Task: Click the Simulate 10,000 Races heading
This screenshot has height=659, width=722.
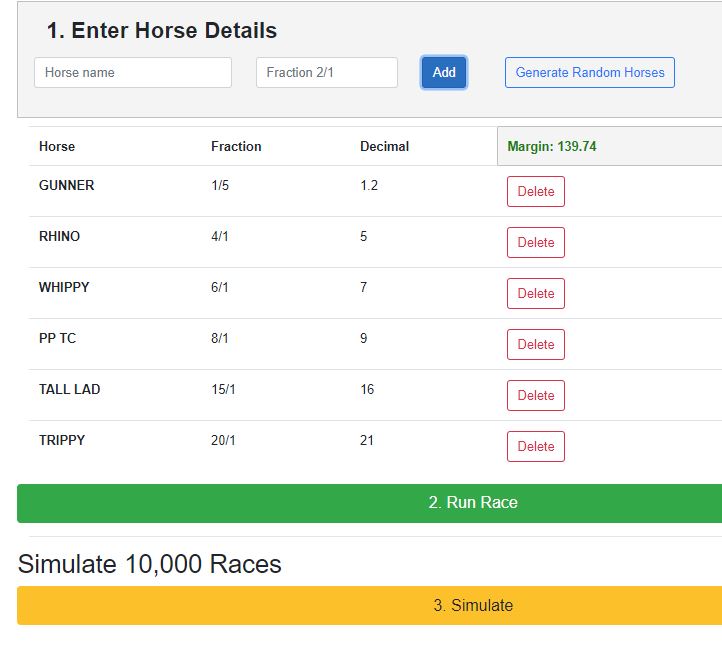Action: coord(150,564)
